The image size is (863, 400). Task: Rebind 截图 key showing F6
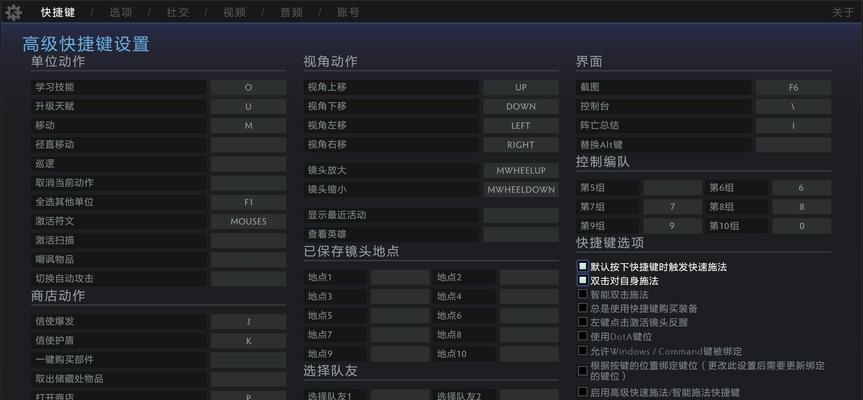793,87
